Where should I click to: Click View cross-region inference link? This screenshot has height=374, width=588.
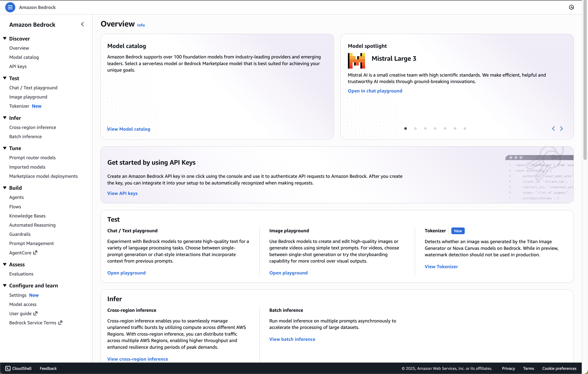(x=137, y=359)
